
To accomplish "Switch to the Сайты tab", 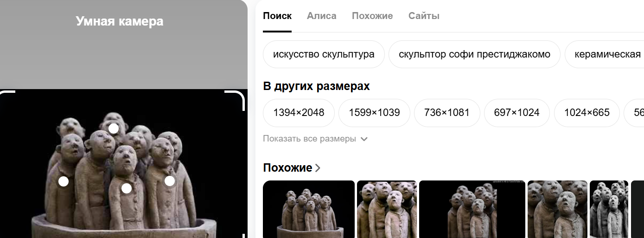I will click(x=424, y=16).
